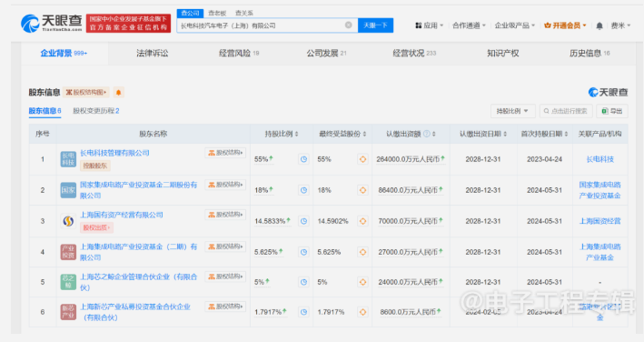
Task: Expand the 合作通道 menu
Action: tap(469, 25)
